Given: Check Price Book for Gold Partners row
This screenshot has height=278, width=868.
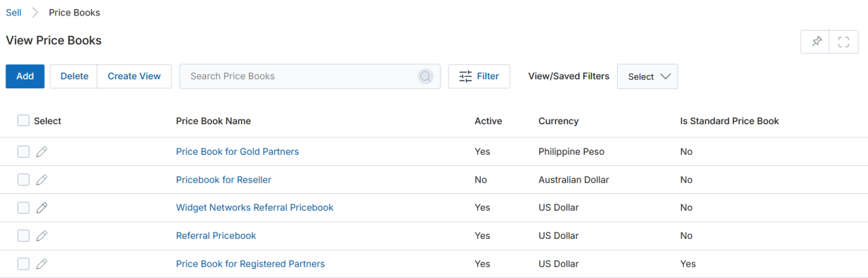Looking at the screenshot, I should (x=23, y=151).
